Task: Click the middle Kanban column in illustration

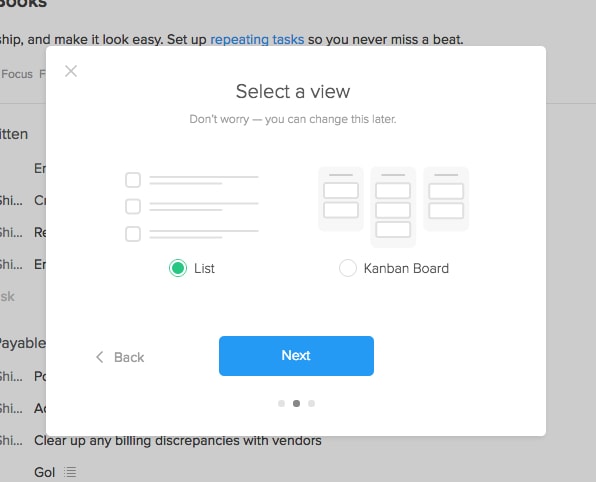Action: 393,207
